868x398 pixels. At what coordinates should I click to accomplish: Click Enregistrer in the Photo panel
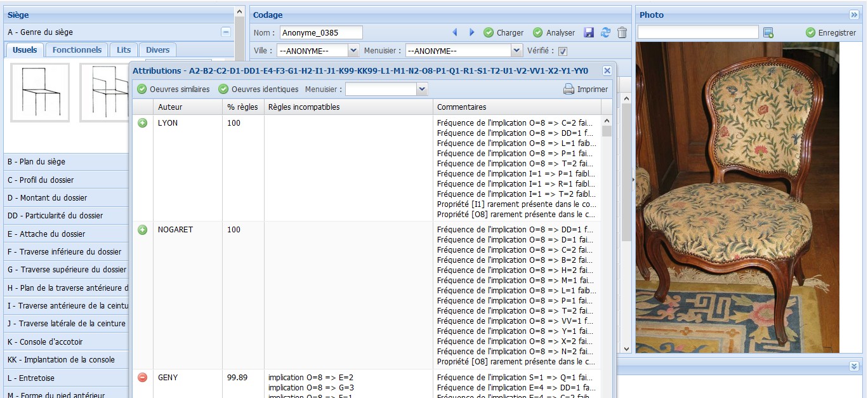pyautogui.click(x=831, y=32)
